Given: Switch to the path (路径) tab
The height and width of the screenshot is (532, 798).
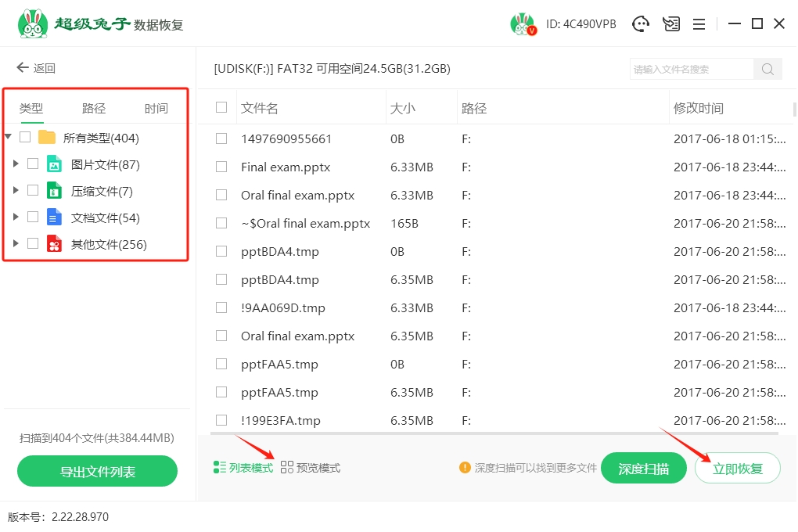Looking at the screenshot, I should pos(94,109).
